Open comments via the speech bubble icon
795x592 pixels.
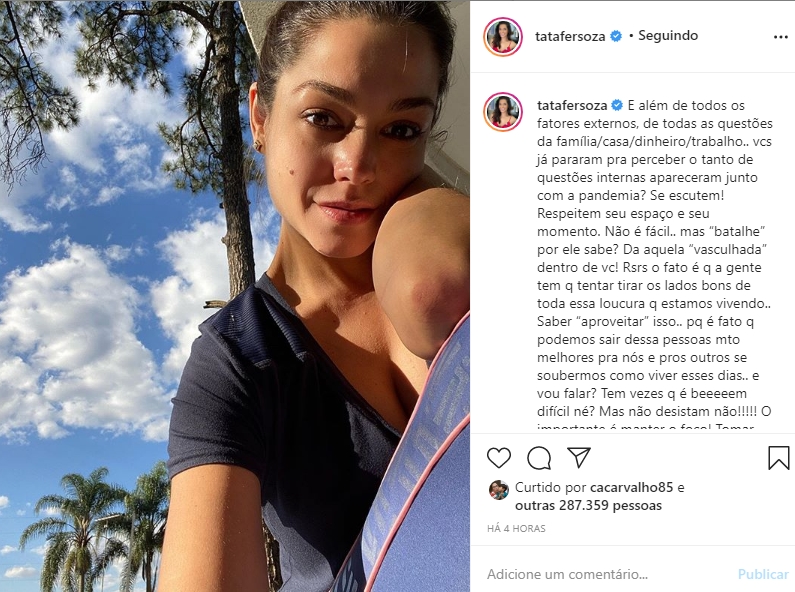(539, 458)
